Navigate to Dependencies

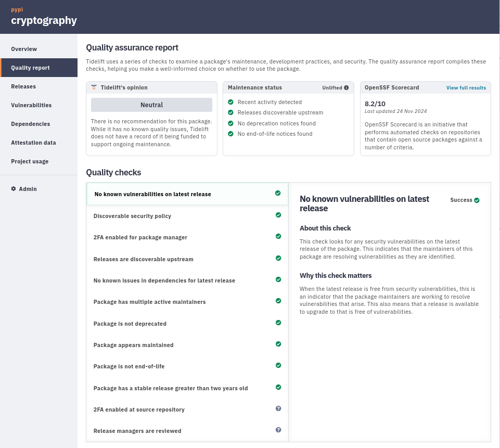39,124
